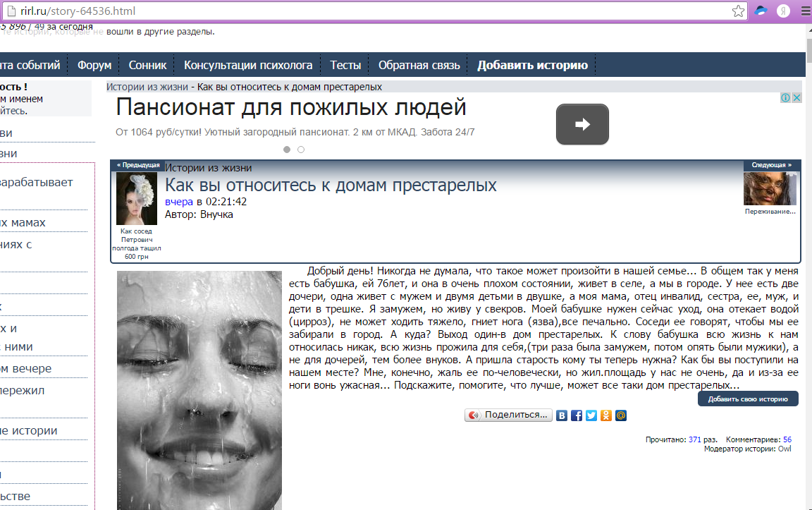The height and width of the screenshot is (510, 812).
Task: Open the ad info icon
Action: pos(786,98)
